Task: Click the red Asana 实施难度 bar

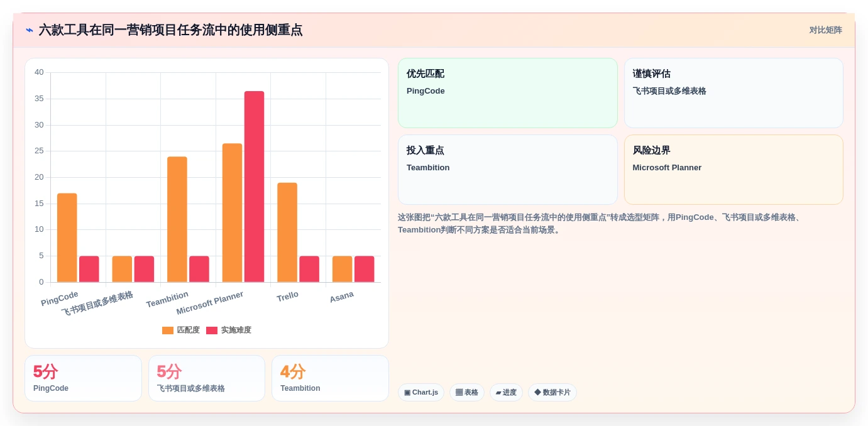Action: coord(365,269)
